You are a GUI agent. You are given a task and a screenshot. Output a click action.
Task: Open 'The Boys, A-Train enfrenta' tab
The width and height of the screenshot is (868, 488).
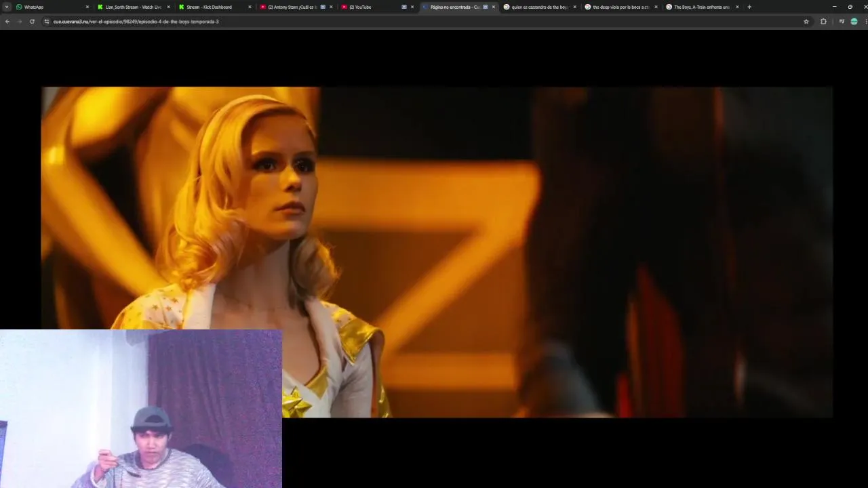pyautogui.click(x=702, y=7)
